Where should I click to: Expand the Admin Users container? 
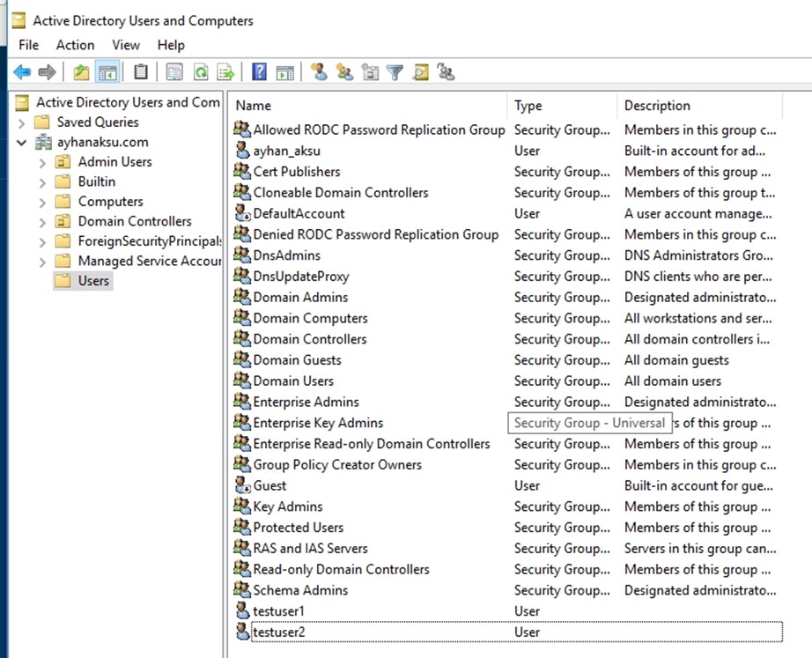pyautogui.click(x=42, y=163)
